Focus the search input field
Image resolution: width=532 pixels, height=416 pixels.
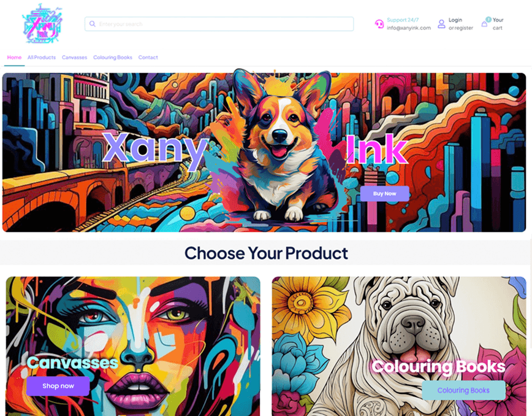pos(219,24)
